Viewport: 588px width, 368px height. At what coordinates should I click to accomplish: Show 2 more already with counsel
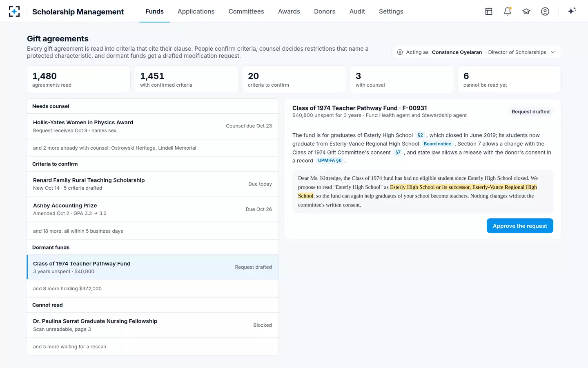coord(152,148)
